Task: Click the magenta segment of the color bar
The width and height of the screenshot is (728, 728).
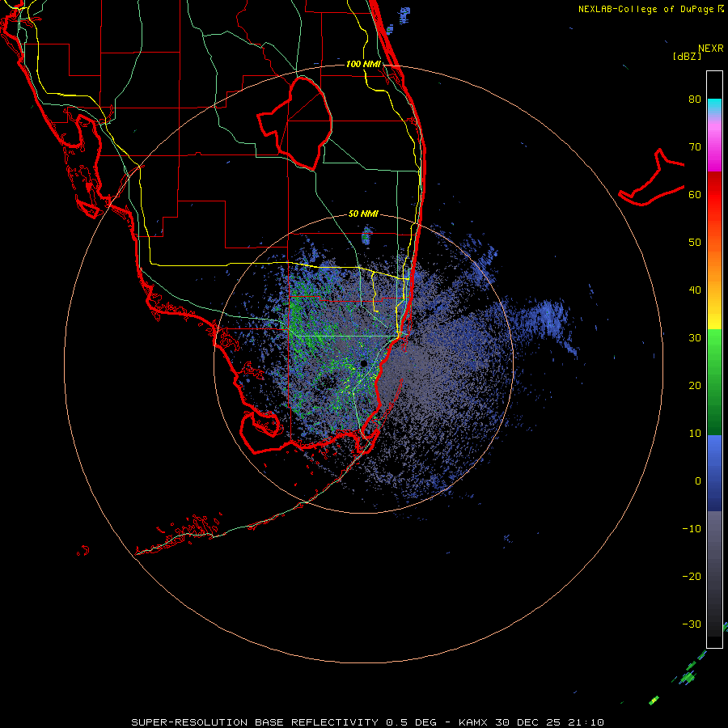Action: 714,153
